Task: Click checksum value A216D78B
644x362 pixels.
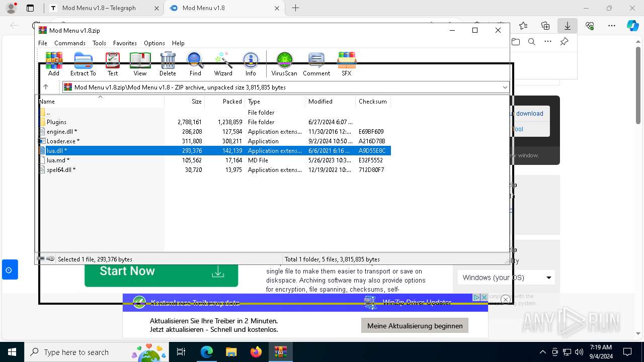Action: [372, 141]
